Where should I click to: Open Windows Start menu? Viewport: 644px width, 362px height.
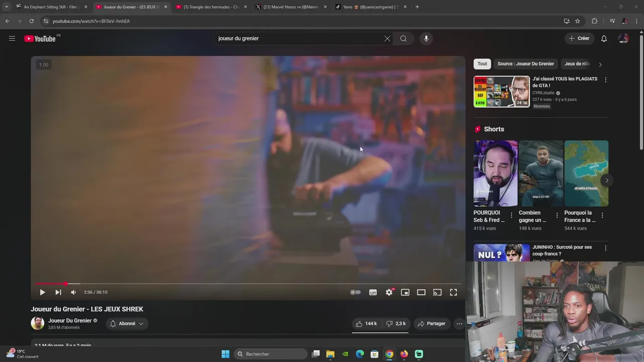click(x=225, y=354)
